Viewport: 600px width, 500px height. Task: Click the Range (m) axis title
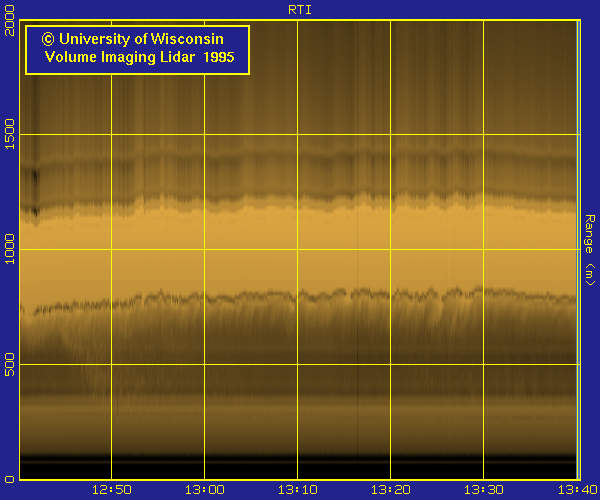click(590, 250)
